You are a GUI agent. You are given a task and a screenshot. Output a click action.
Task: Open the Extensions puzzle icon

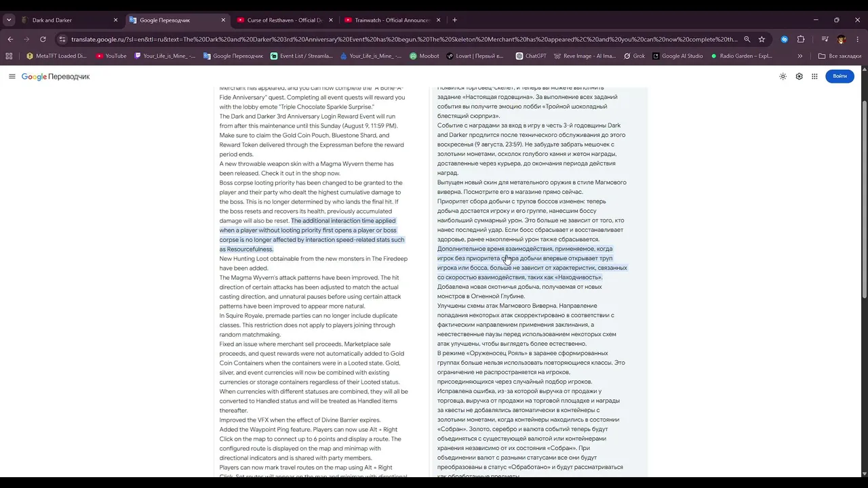pos(801,39)
